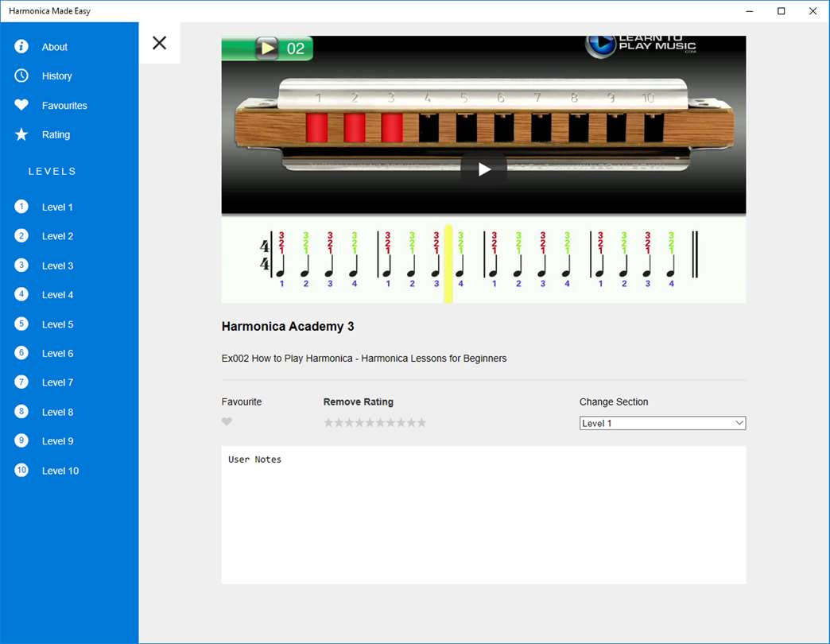The width and height of the screenshot is (830, 644).
Task: Click the 'Ex002 How to Play Harmonica' description
Action: 364,359
